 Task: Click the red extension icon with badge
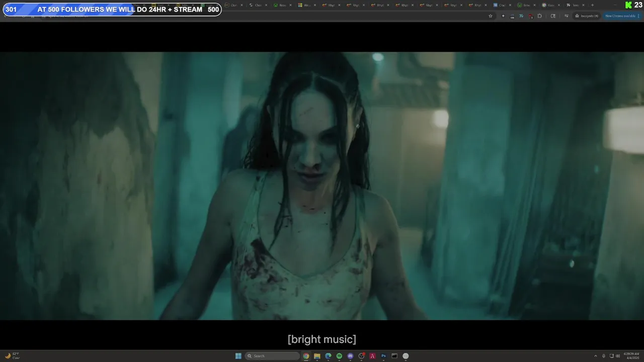530,16
